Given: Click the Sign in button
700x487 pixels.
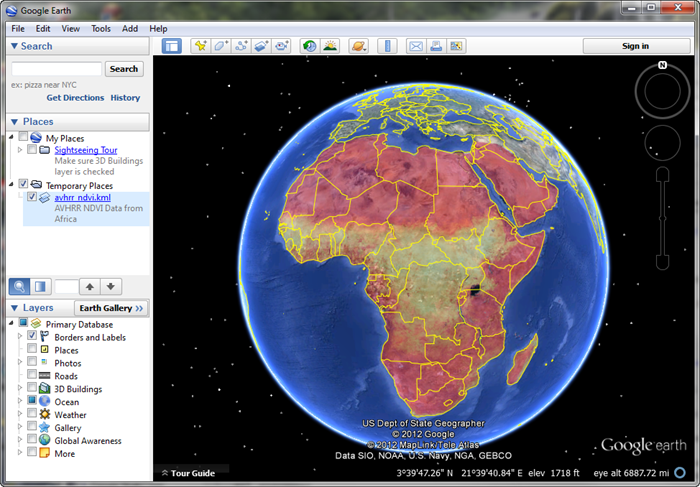Looking at the screenshot, I should click(635, 46).
